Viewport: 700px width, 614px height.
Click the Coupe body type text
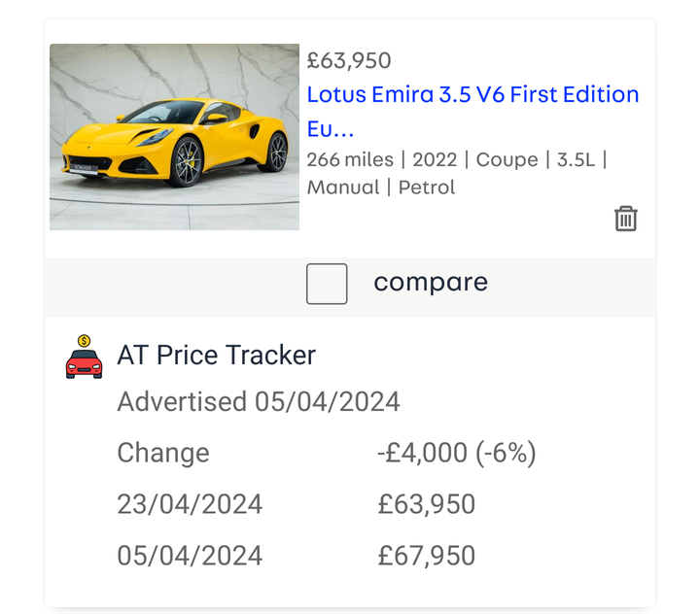pyautogui.click(x=507, y=159)
